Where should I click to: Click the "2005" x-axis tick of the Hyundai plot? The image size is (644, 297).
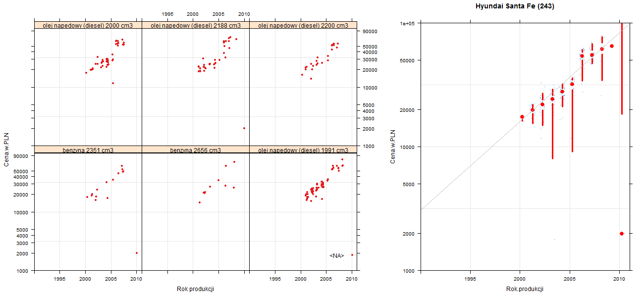[570, 280]
